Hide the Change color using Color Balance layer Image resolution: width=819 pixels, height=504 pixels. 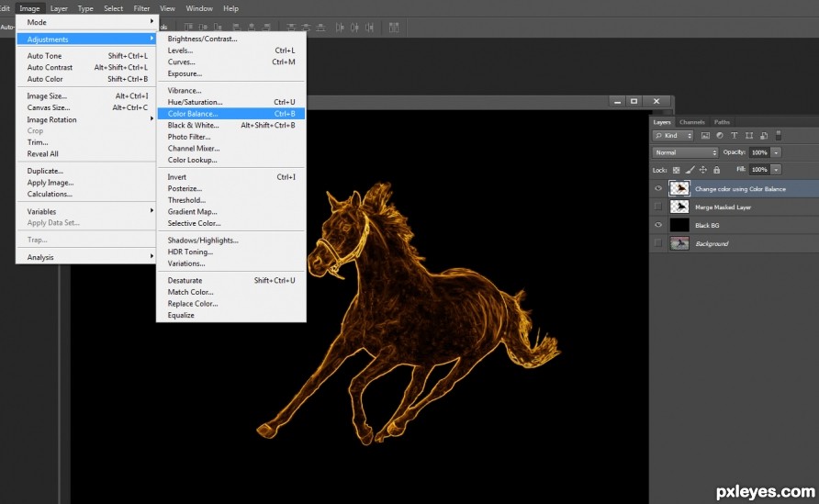[658, 188]
